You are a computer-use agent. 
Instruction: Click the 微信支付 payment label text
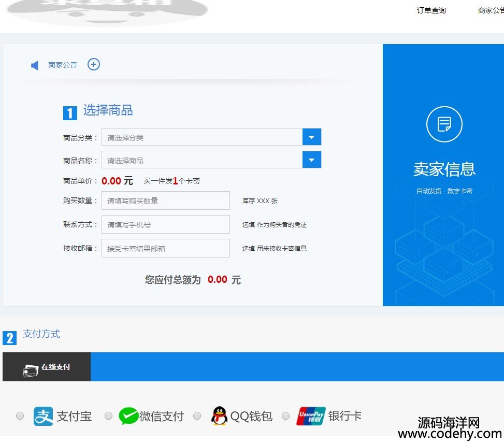click(x=162, y=416)
